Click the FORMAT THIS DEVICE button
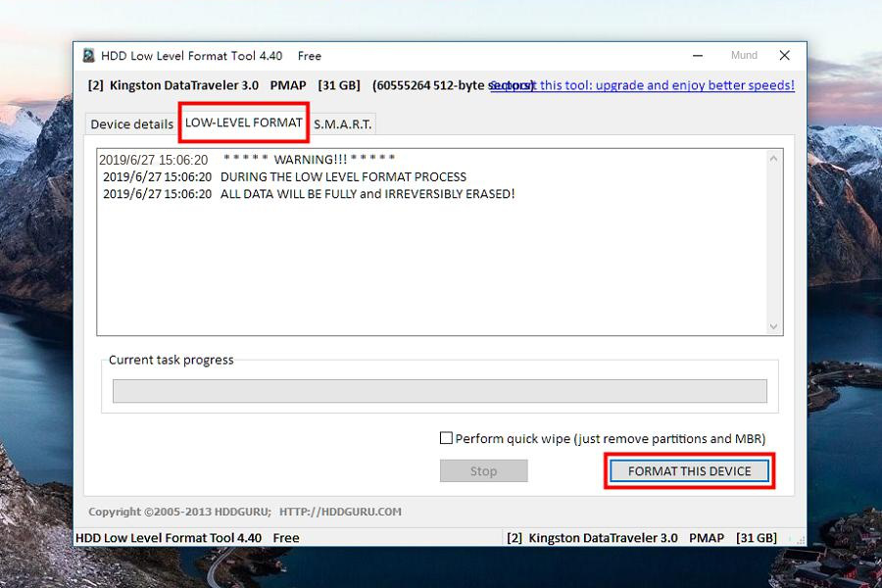 click(x=690, y=471)
